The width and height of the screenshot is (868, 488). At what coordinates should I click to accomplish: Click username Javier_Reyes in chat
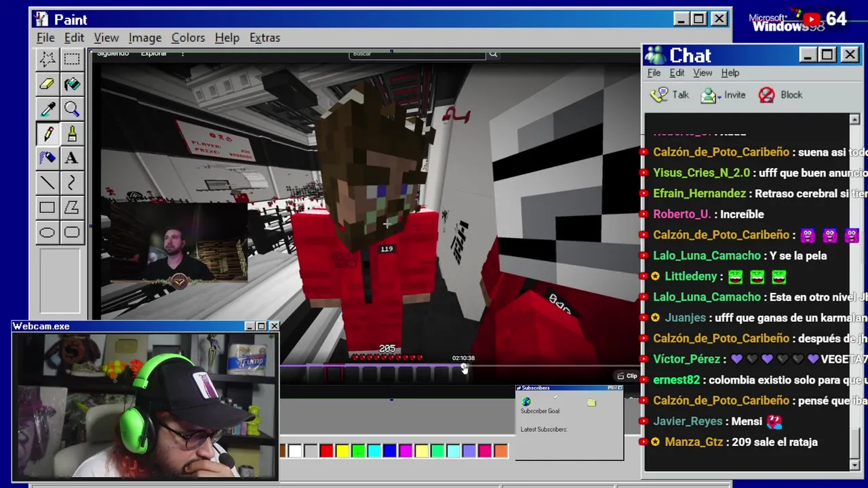pos(688,422)
